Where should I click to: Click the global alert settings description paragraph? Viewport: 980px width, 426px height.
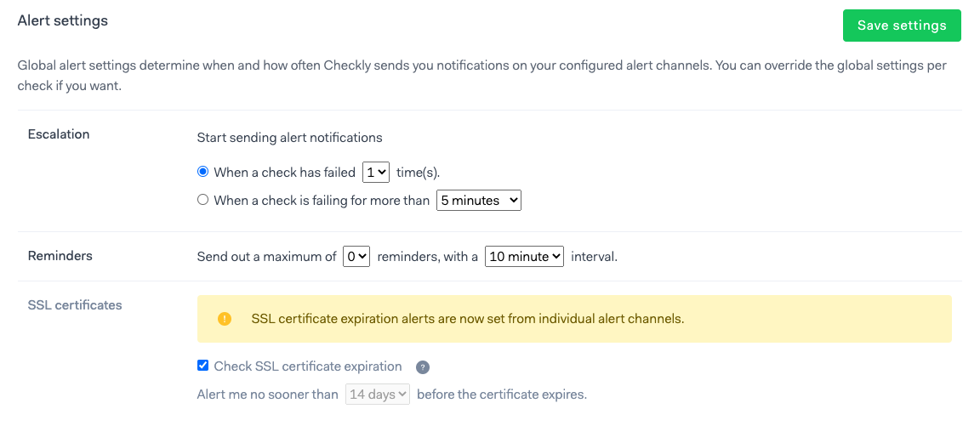tap(481, 75)
